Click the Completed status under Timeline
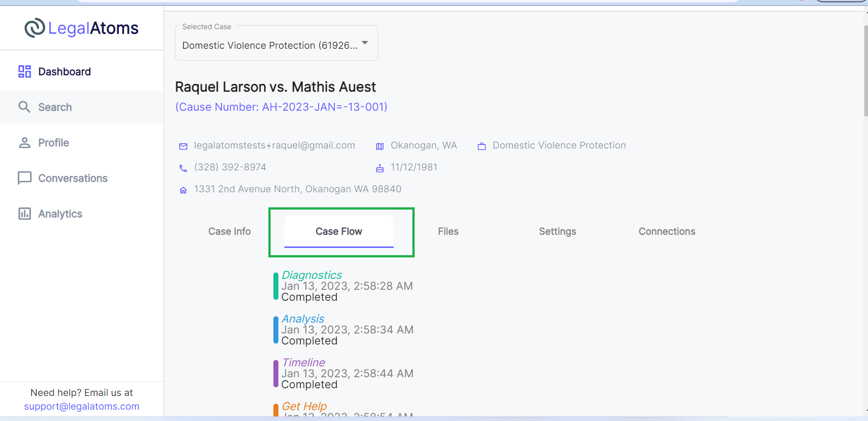 [309, 385]
